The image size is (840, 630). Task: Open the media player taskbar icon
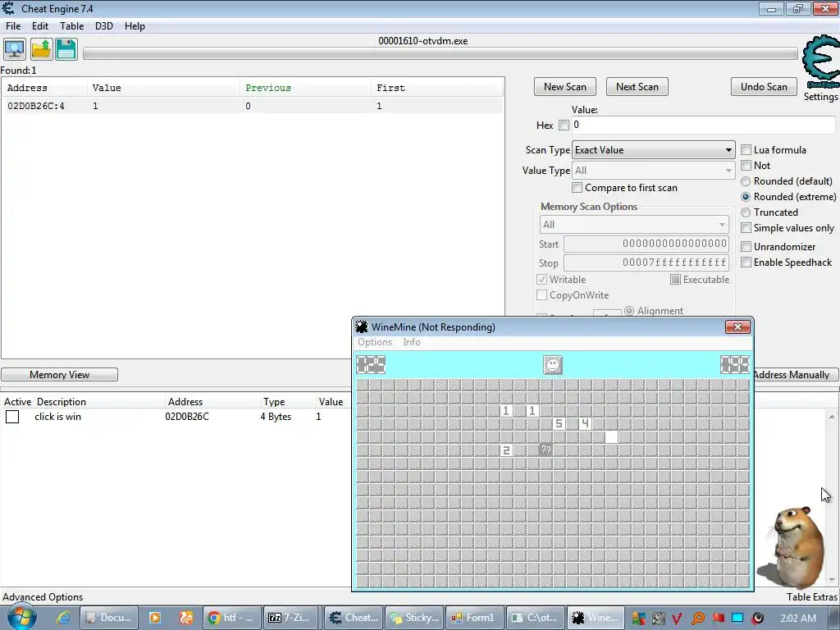tap(154, 618)
